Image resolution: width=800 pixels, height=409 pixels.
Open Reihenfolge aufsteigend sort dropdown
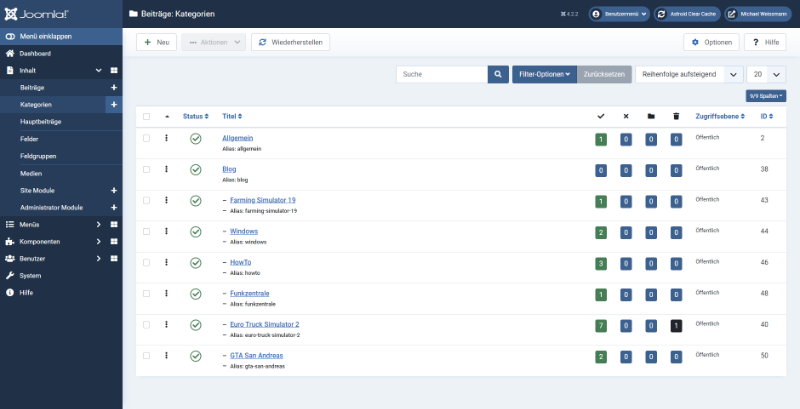[x=689, y=74]
